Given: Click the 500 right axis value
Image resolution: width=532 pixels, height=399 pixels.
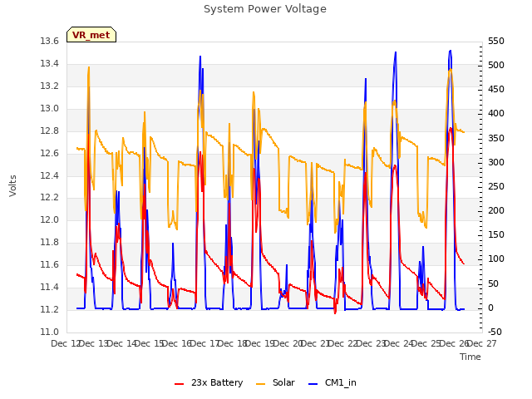Looking at the screenshot, I should 496,65.
